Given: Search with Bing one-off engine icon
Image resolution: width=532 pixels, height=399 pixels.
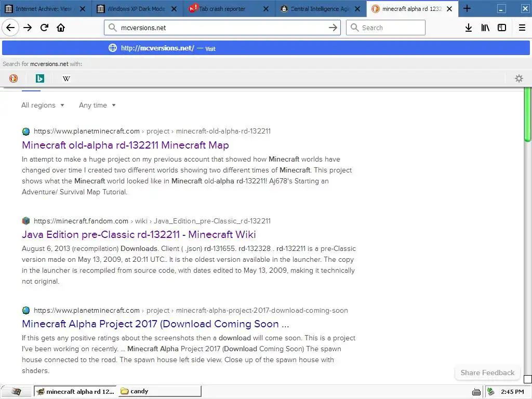Looking at the screenshot, I should point(40,78).
